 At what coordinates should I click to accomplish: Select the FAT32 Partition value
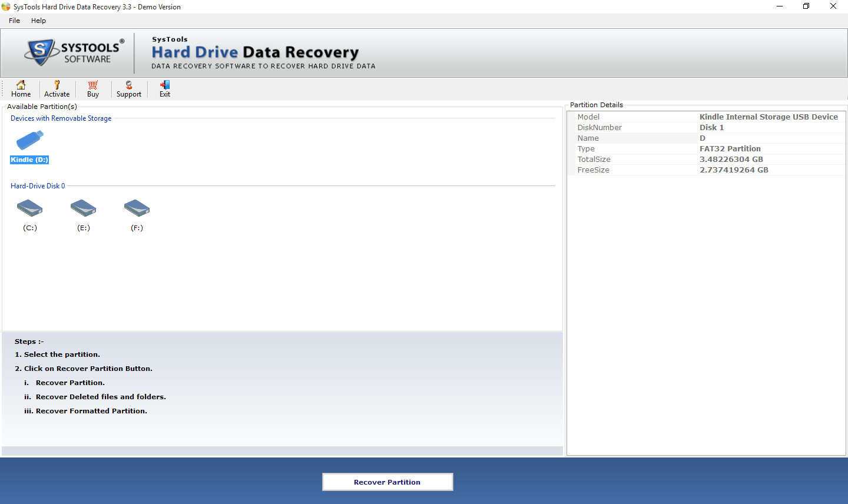click(x=730, y=148)
